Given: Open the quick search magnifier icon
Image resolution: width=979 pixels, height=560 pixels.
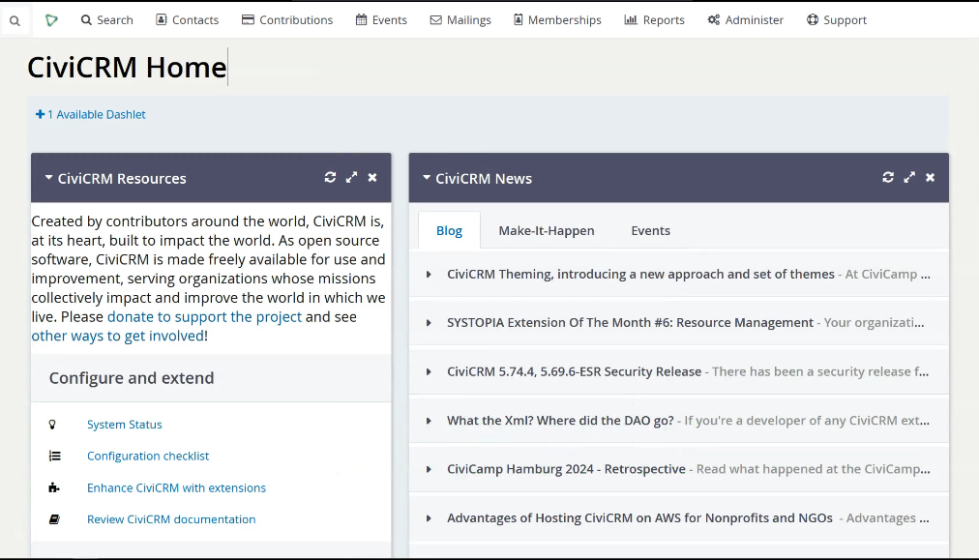Looking at the screenshot, I should tap(15, 20).
